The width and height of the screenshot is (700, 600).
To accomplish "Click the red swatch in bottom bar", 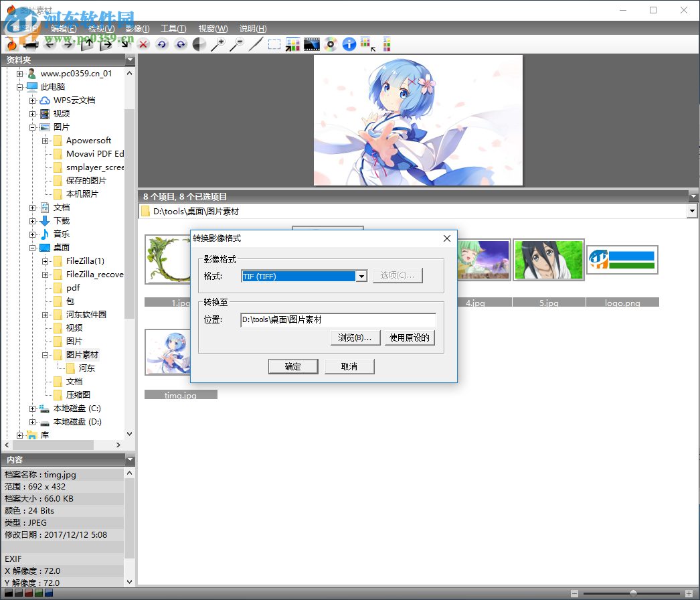I will pyautogui.click(x=29, y=593).
